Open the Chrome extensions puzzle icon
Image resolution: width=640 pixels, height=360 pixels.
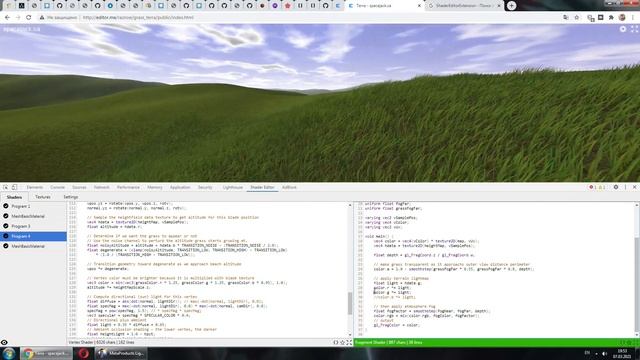tap(611, 18)
